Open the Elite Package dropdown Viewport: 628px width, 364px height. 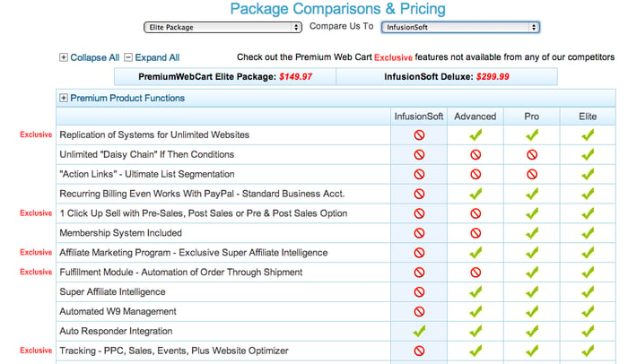click(x=222, y=27)
